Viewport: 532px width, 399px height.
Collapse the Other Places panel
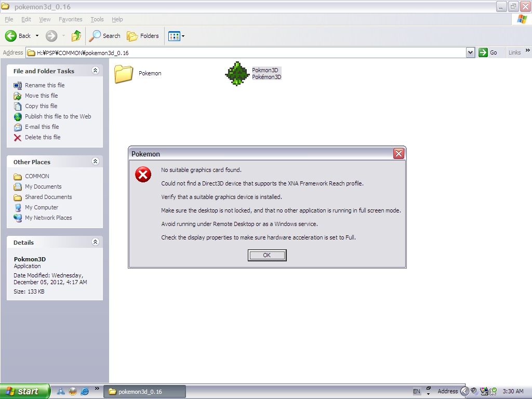click(x=95, y=162)
